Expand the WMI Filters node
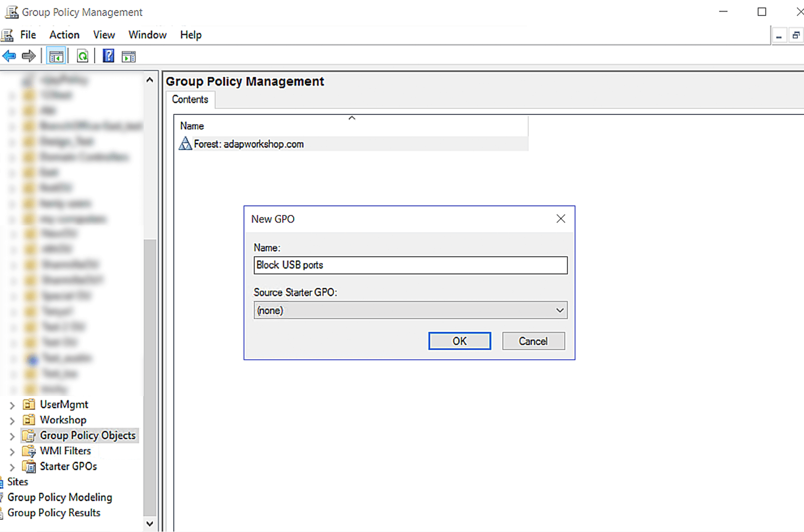The width and height of the screenshot is (804, 532). [x=12, y=451]
